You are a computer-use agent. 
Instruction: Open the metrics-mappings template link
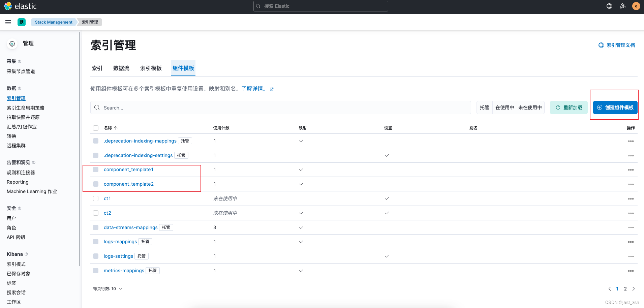pos(124,271)
